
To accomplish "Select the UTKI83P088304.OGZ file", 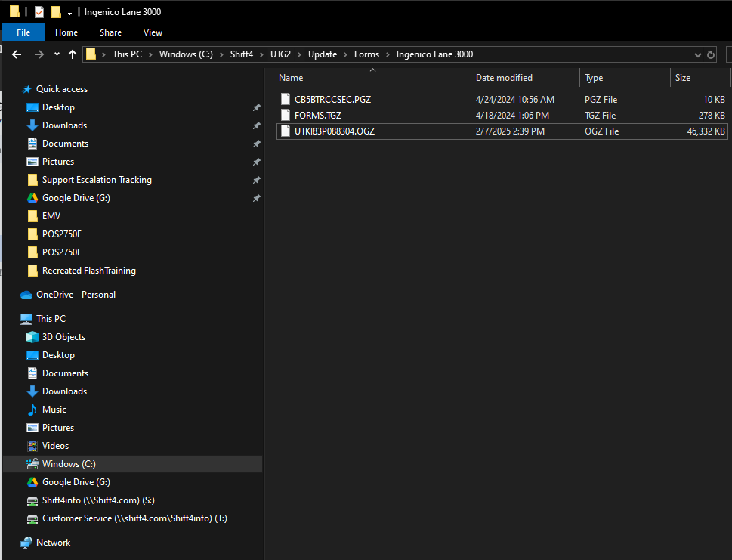I will tap(334, 131).
